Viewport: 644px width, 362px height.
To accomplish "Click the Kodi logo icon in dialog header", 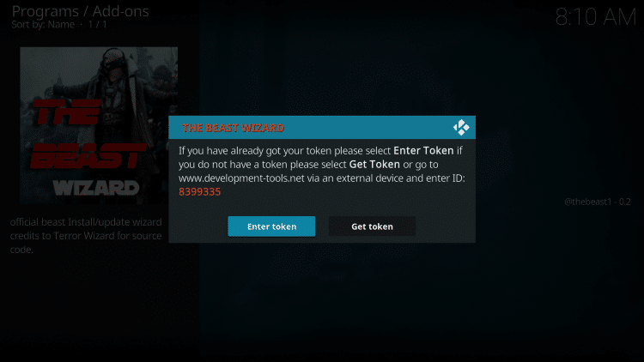I will 461,128.
